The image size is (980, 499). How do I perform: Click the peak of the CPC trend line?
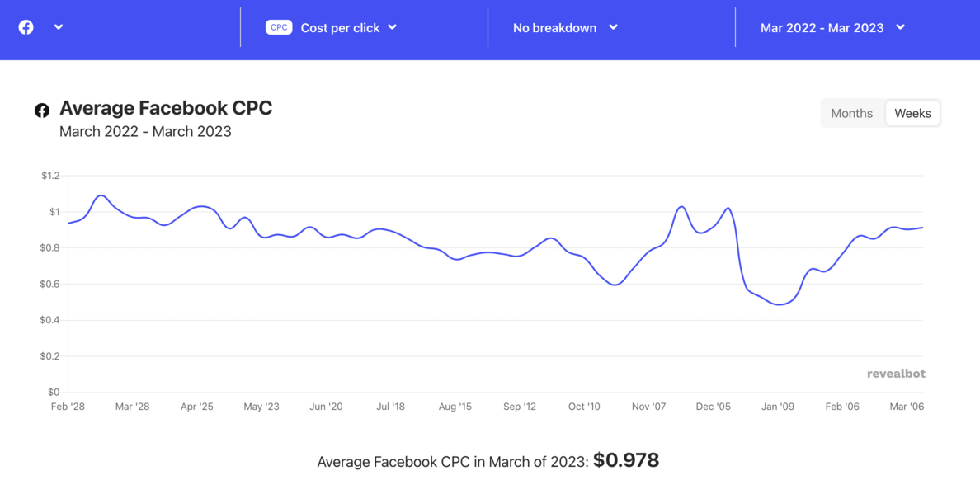[101, 196]
